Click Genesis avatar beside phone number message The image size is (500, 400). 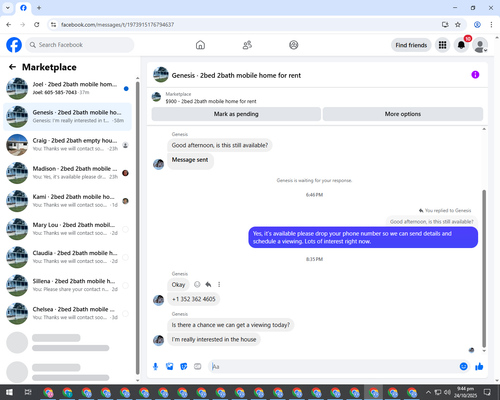[158, 300]
